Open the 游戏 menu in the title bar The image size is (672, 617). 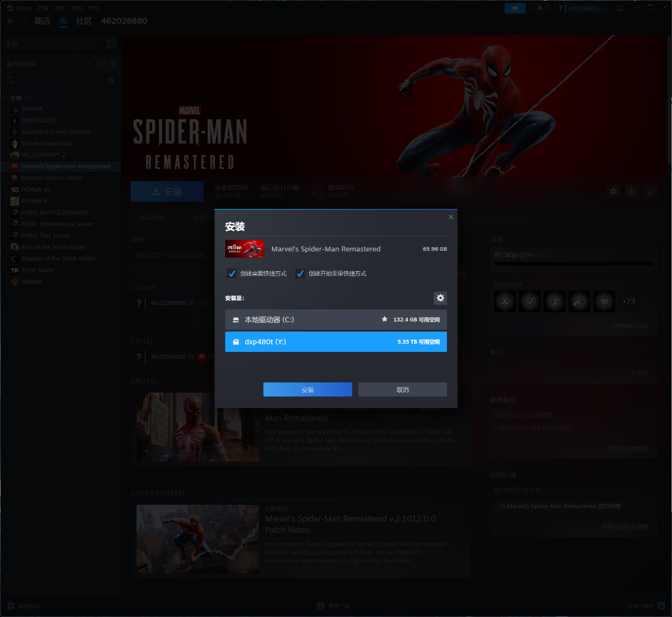pyautogui.click(x=77, y=8)
